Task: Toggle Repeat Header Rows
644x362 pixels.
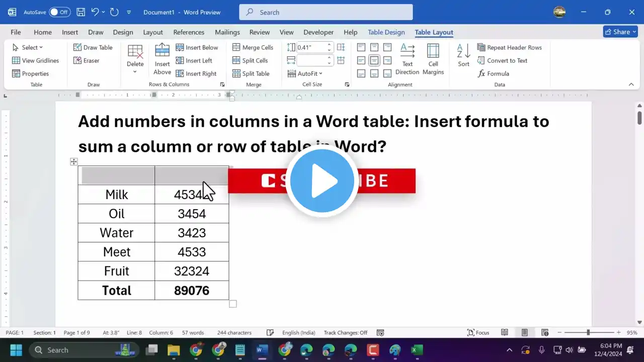Action: [x=509, y=47]
